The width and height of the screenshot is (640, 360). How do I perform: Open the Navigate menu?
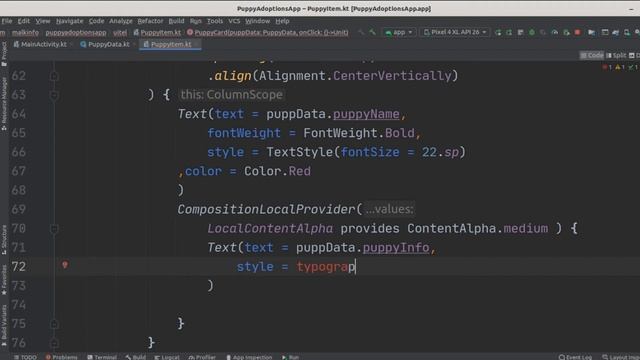click(x=69, y=21)
